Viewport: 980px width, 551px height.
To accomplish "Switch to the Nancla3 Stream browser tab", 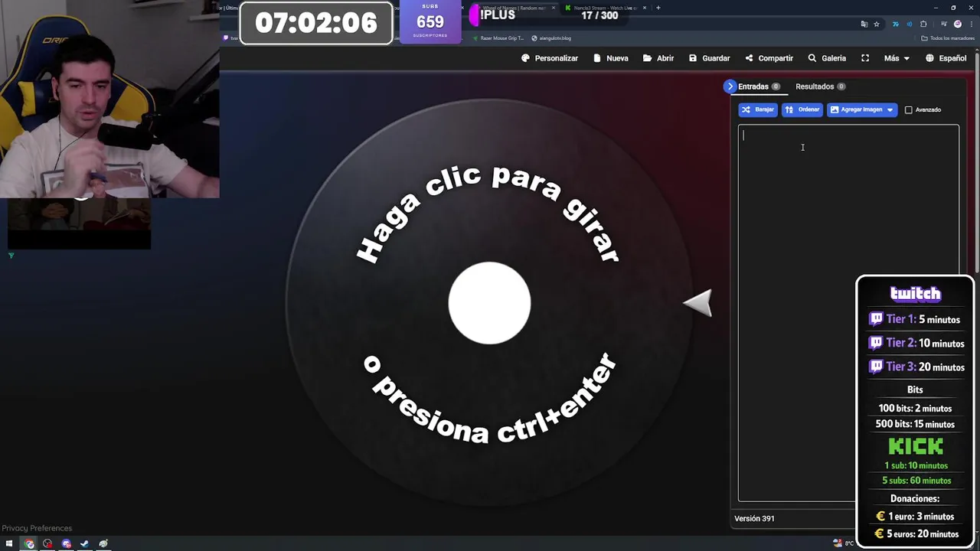I will point(605,8).
